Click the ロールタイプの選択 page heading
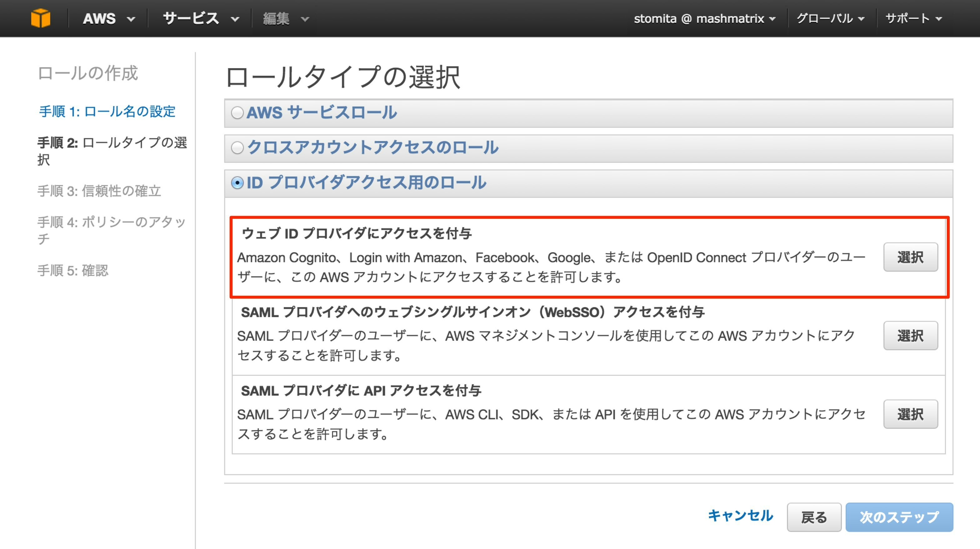Image resolution: width=980 pixels, height=549 pixels. point(343,77)
